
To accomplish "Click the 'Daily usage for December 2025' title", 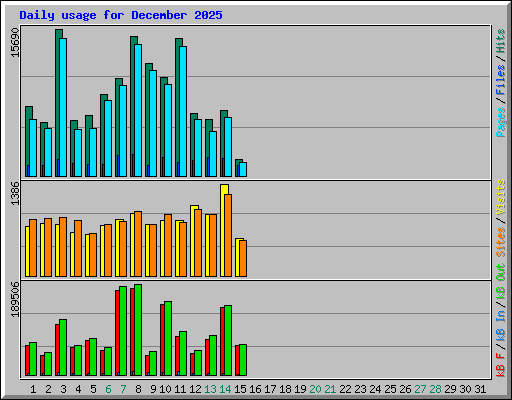I will click(x=121, y=15).
